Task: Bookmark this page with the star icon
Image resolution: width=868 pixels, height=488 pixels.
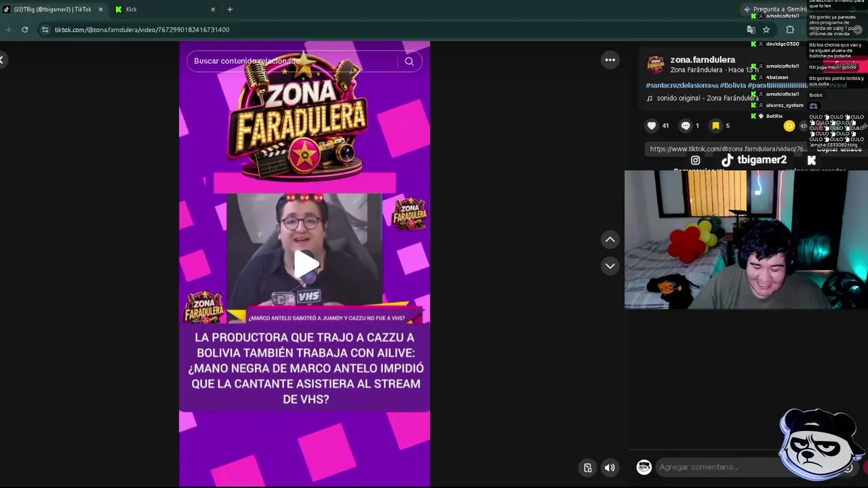Action: [766, 30]
